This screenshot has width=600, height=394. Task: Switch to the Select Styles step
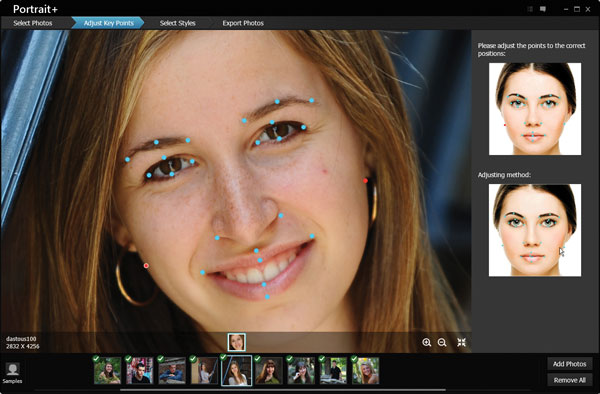click(x=178, y=23)
